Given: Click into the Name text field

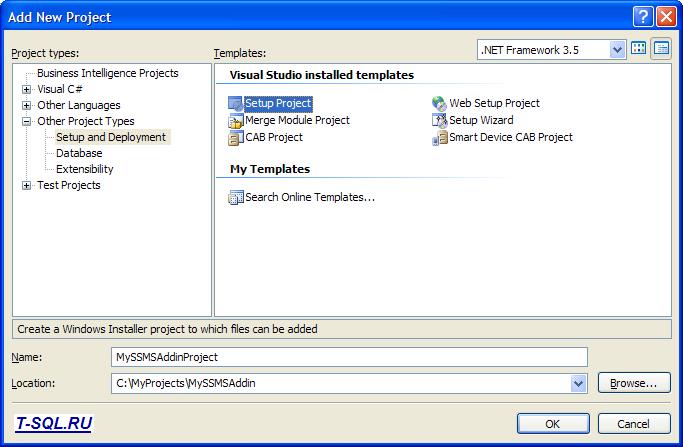Looking at the screenshot, I should point(349,357).
